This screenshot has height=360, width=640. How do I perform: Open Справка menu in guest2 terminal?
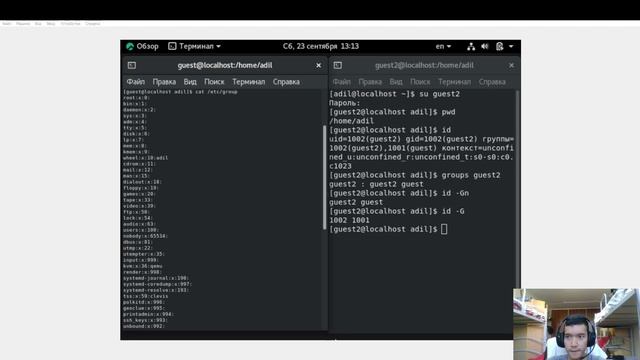(x=492, y=82)
